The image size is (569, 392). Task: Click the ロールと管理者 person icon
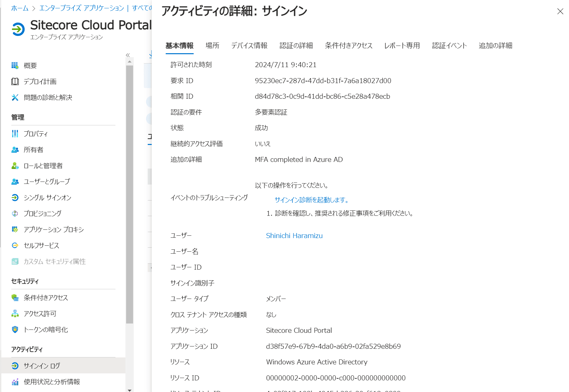pyautogui.click(x=15, y=166)
